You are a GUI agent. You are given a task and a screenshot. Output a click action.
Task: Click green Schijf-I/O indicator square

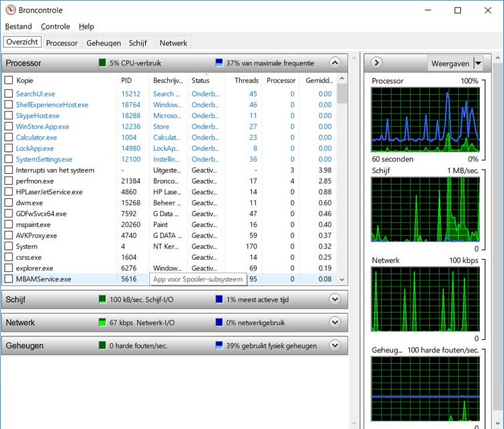click(102, 299)
